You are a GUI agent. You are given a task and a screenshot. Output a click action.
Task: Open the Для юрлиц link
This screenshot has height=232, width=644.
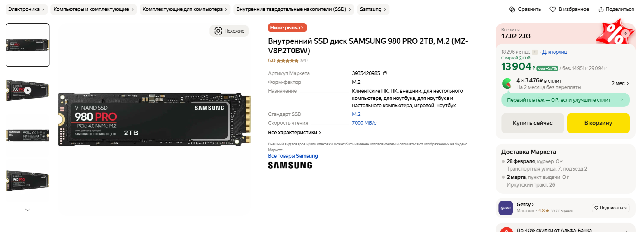[x=554, y=52]
